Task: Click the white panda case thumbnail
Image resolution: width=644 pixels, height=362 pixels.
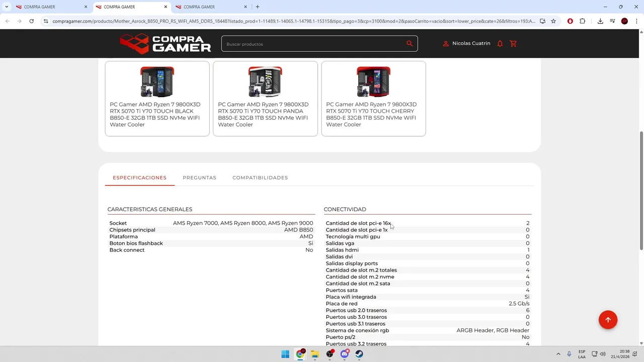Action: pyautogui.click(x=265, y=81)
